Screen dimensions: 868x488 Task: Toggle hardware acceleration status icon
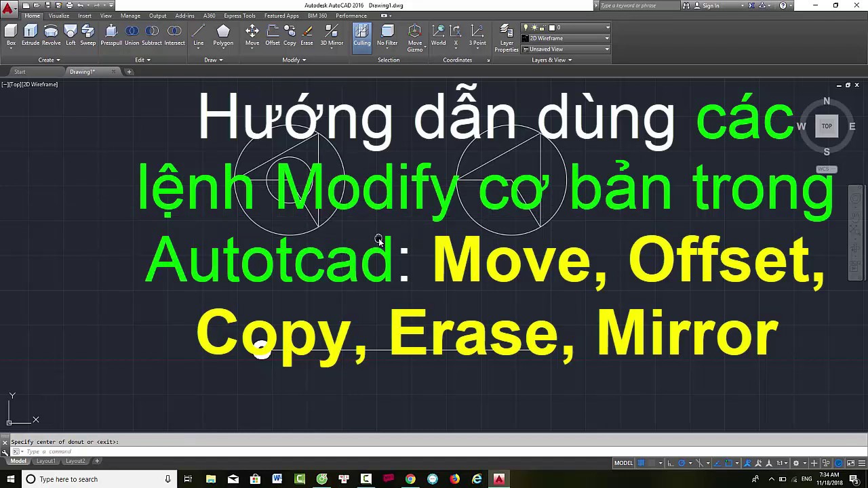click(839, 463)
